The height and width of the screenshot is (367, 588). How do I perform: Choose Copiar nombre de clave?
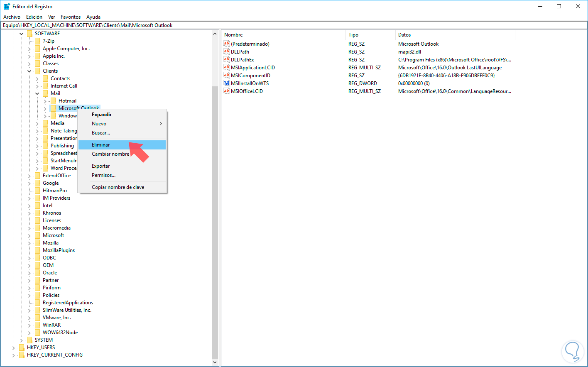pos(122,187)
